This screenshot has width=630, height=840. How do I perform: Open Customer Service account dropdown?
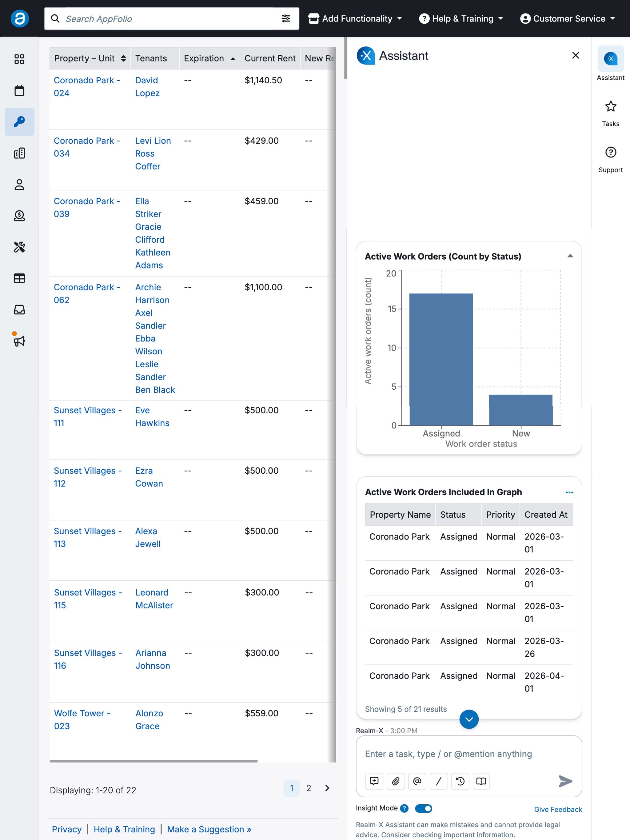point(568,18)
